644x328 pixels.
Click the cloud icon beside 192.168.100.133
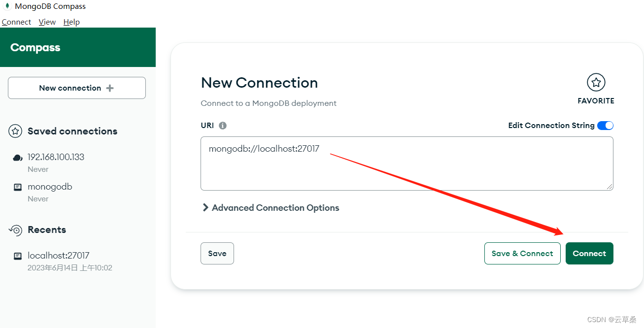pyautogui.click(x=17, y=157)
